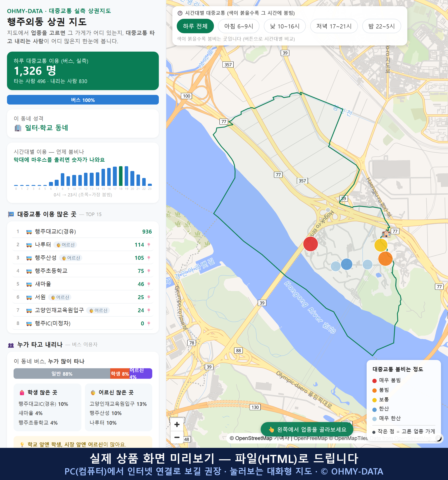Click the pin icon on the 행주초등학교 row

[149, 271]
